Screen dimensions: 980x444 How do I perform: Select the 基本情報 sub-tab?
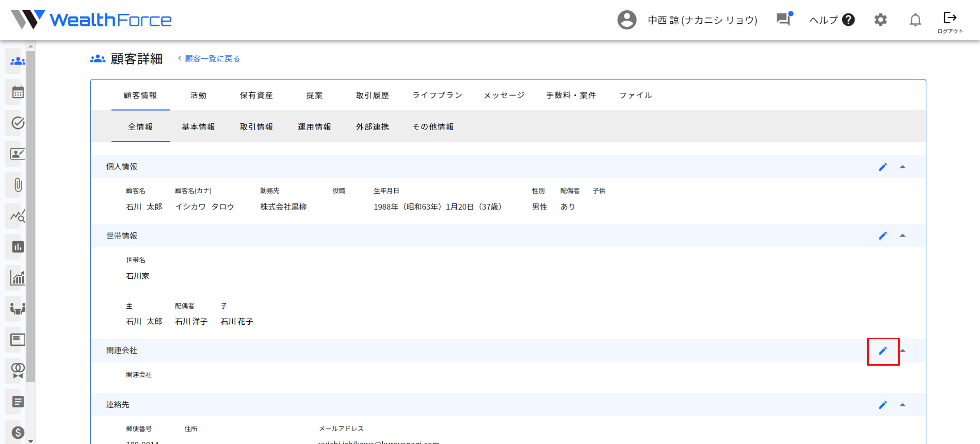click(x=198, y=127)
